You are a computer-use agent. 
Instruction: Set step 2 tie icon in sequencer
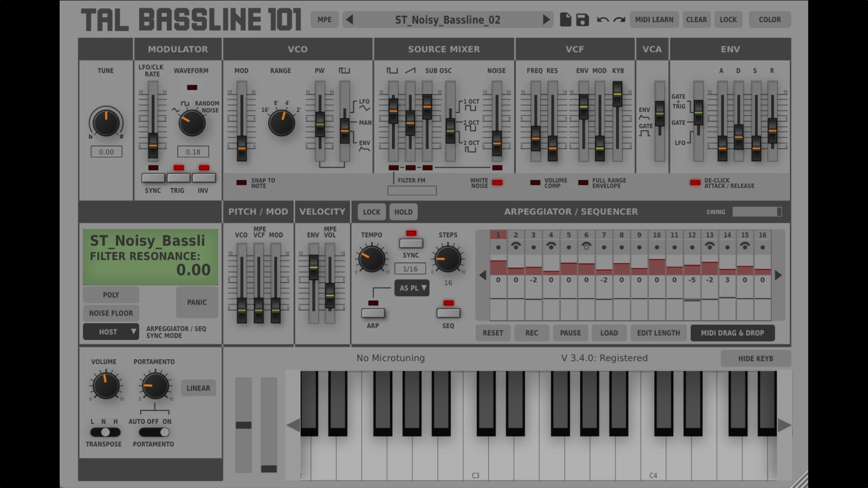point(516,247)
